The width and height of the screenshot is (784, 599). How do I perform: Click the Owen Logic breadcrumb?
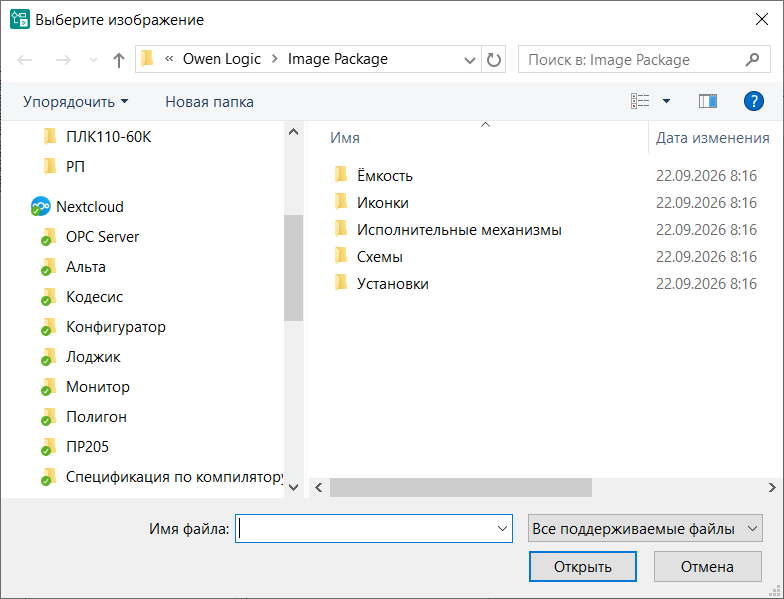[222, 59]
